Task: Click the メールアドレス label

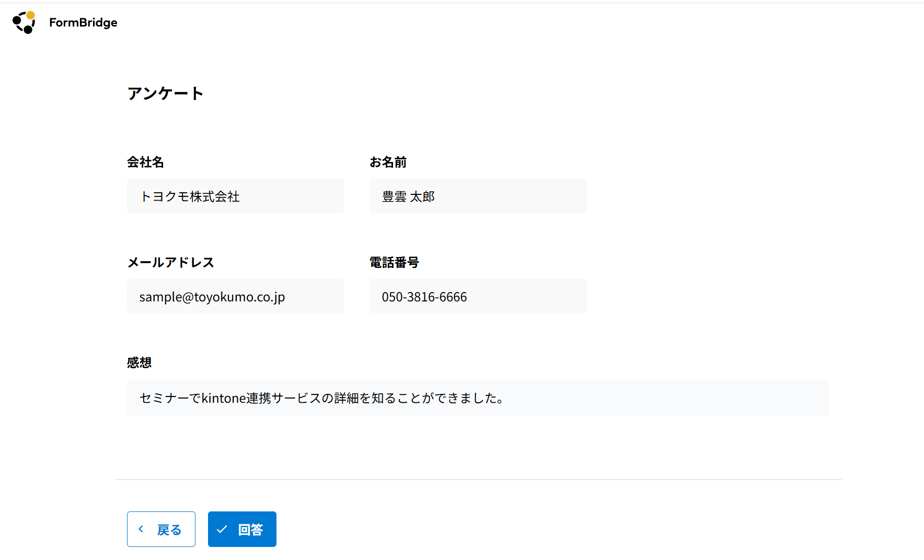Action: point(171,262)
